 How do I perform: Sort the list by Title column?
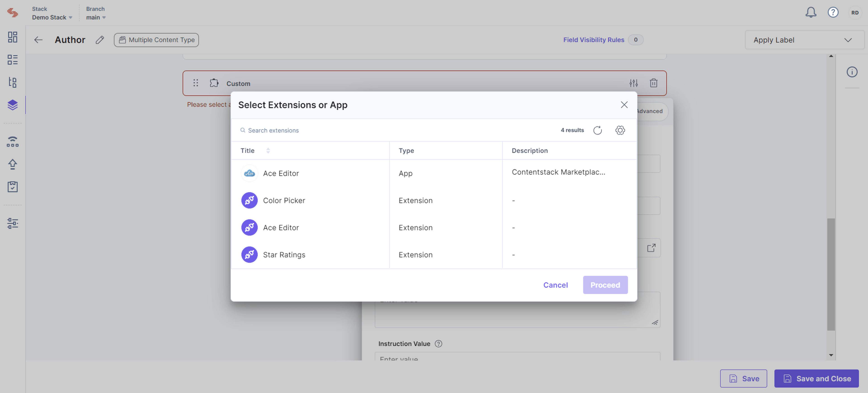(268, 151)
